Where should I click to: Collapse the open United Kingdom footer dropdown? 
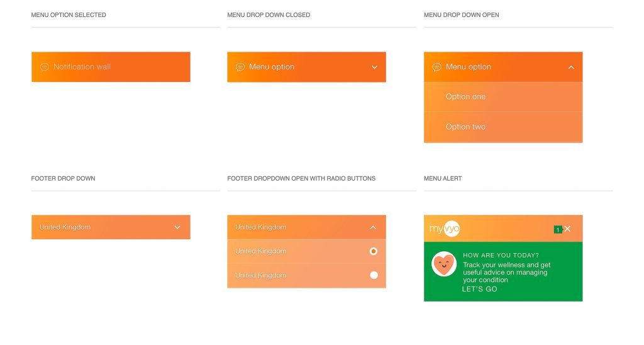(373, 227)
